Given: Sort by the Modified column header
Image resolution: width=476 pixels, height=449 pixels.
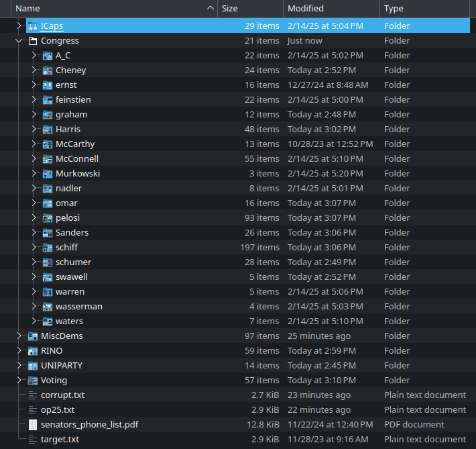Looking at the screenshot, I should tap(331, 9).
